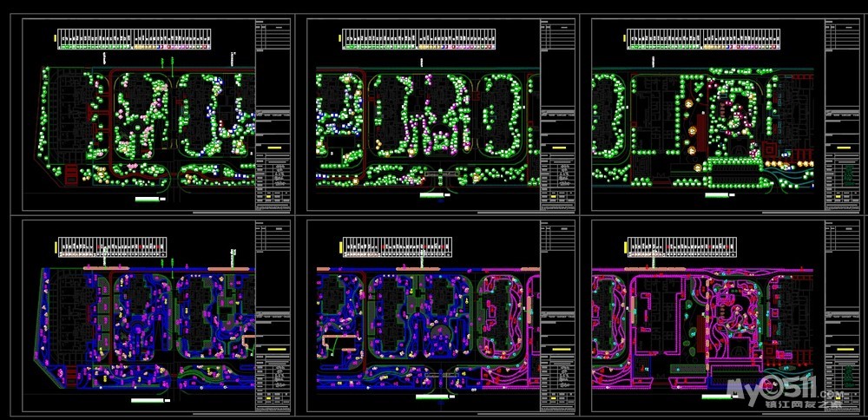868x420 pixels.
Task: Click the yellow marker beside bottom-left schedule table
Action: point(56,247)
